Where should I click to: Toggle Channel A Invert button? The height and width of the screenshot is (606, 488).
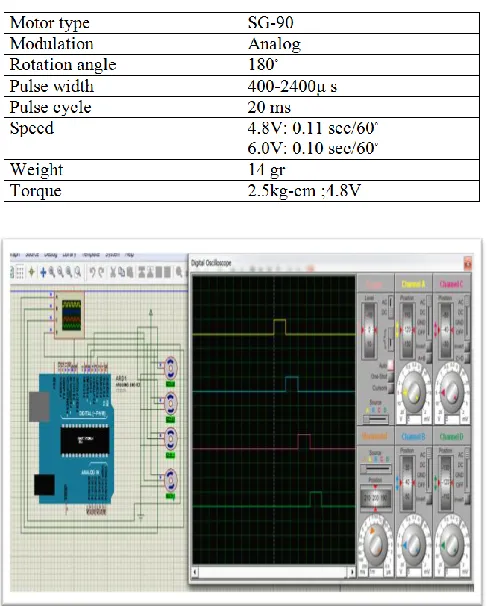(x=429, y=347)
